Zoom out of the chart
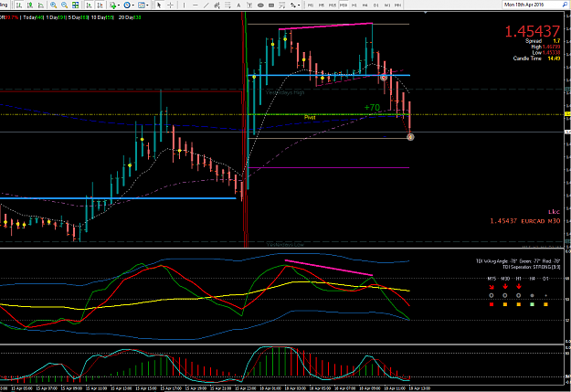Image resolution: width=571 pixels, height=392 pixels. click(x=65, y=5)
